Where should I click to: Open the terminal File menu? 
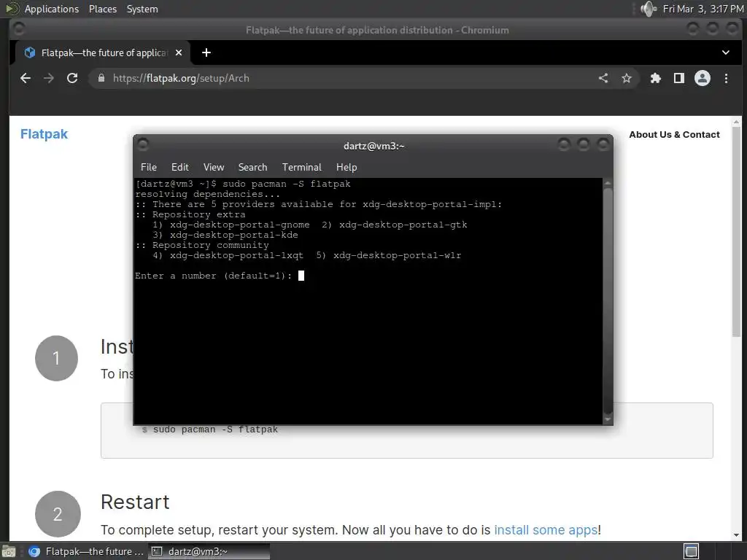coord(149,167)
